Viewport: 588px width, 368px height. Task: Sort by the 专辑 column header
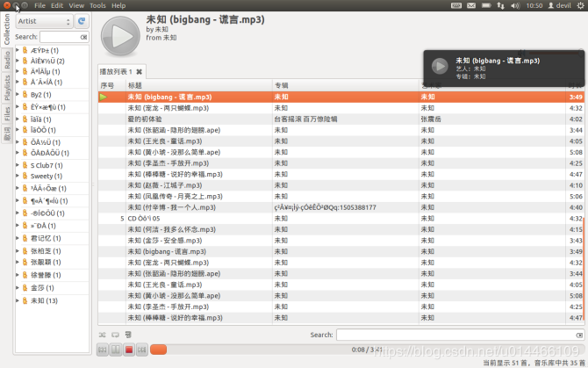(x=346, y=85)
